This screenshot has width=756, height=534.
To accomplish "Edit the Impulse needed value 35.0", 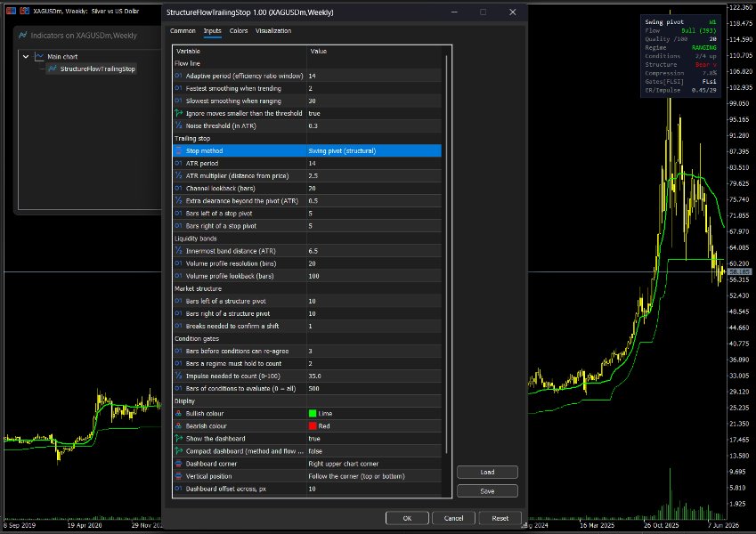I will click(374, 376).
